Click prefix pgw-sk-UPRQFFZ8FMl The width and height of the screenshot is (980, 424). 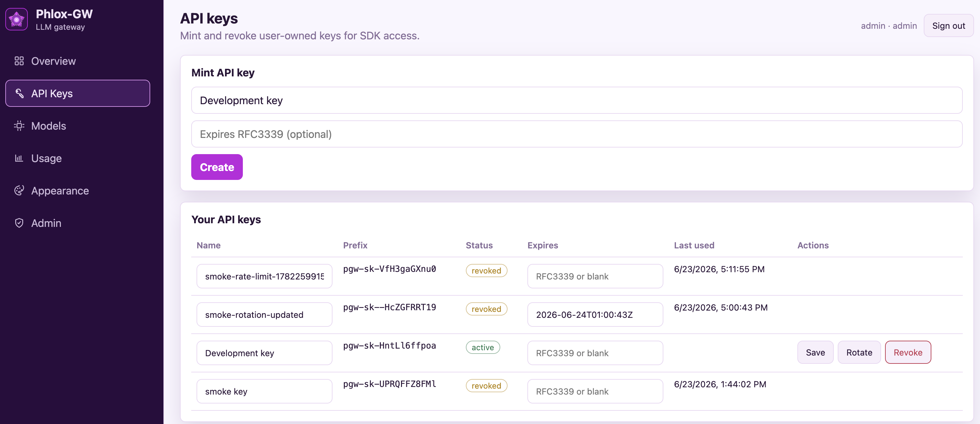point(389,384)
